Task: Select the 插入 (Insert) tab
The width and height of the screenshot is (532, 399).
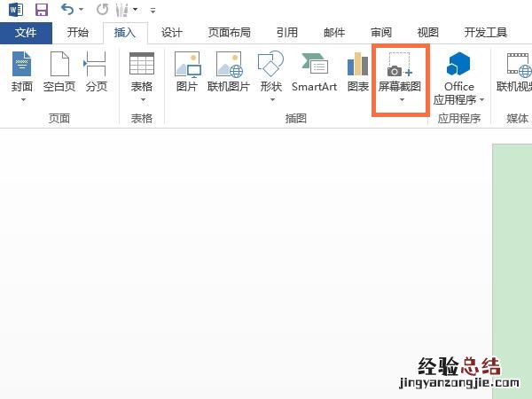Action: pyautogui.click(x=125, y=33)
